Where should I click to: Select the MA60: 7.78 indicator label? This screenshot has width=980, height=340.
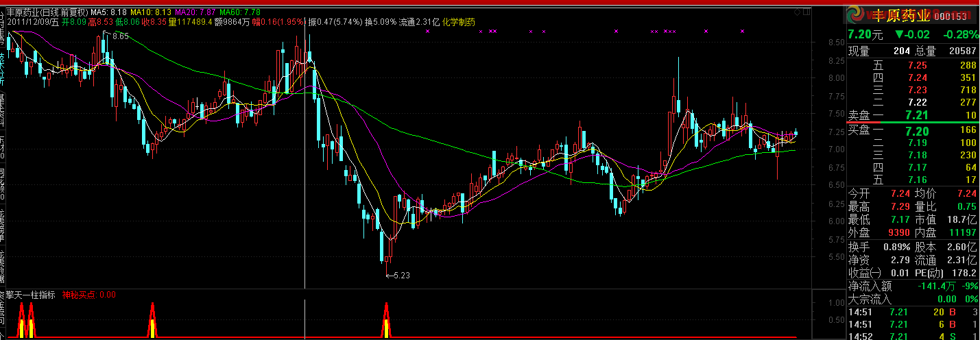(x=241, y=12)
